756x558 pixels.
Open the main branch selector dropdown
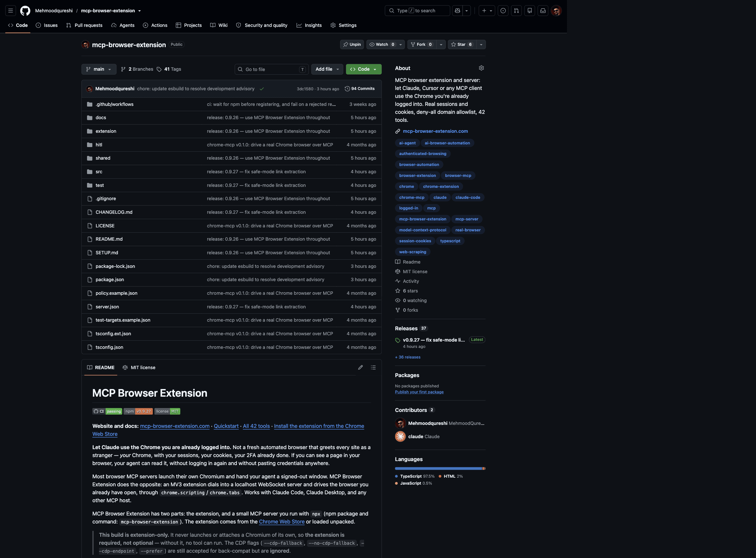[x=99, y=69]
